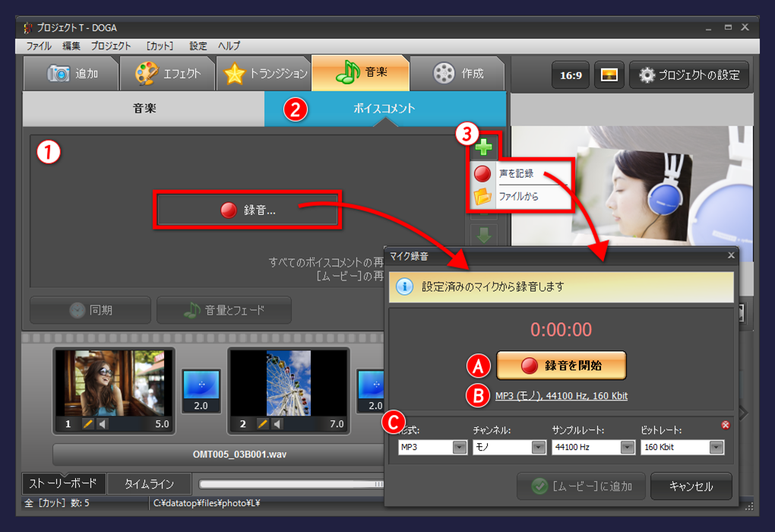Open プロジェクトの設定 gear settings
The width and height of the screenshot is (775, 532).
[x=688, y=75]
